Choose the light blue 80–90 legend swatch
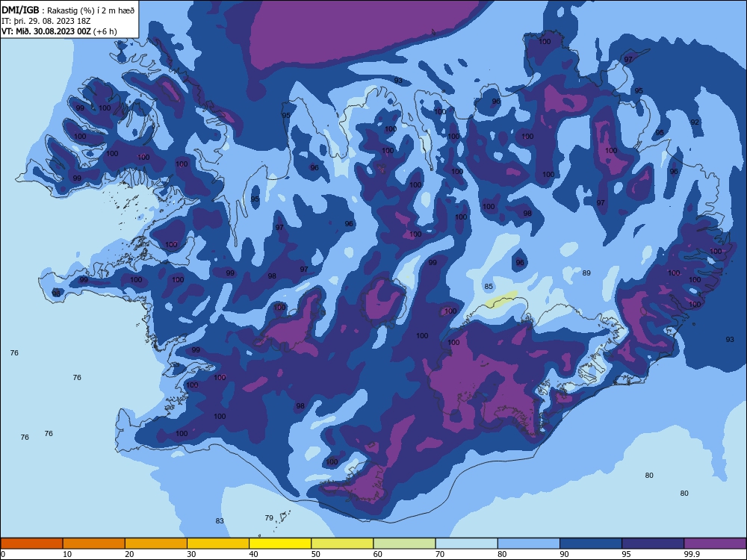 coord(529,544)
